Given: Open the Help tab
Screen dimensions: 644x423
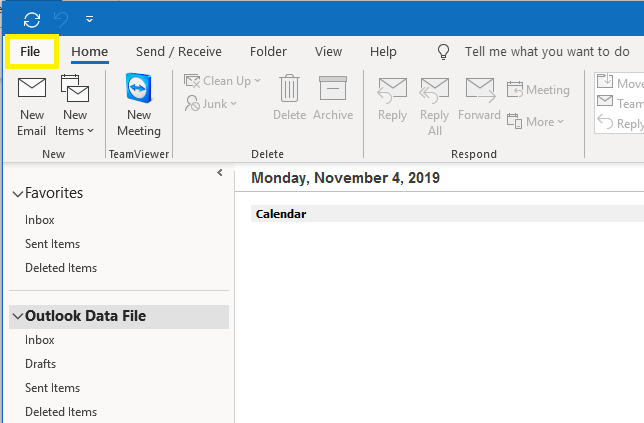Looking at the screenshot, I should (x=383, y=52).
